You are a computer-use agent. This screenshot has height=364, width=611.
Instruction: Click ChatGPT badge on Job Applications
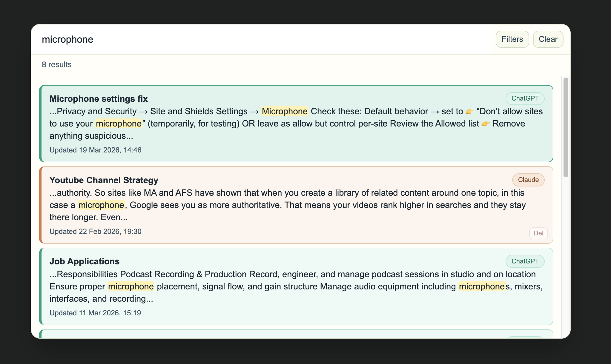[x=525, y=261]
